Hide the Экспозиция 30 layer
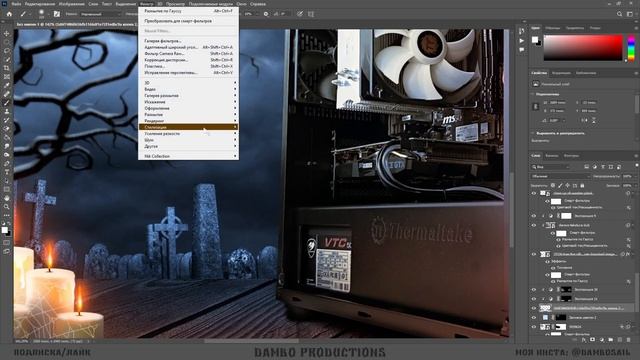Screen dimensions: 640x360 tap(533, 290)
